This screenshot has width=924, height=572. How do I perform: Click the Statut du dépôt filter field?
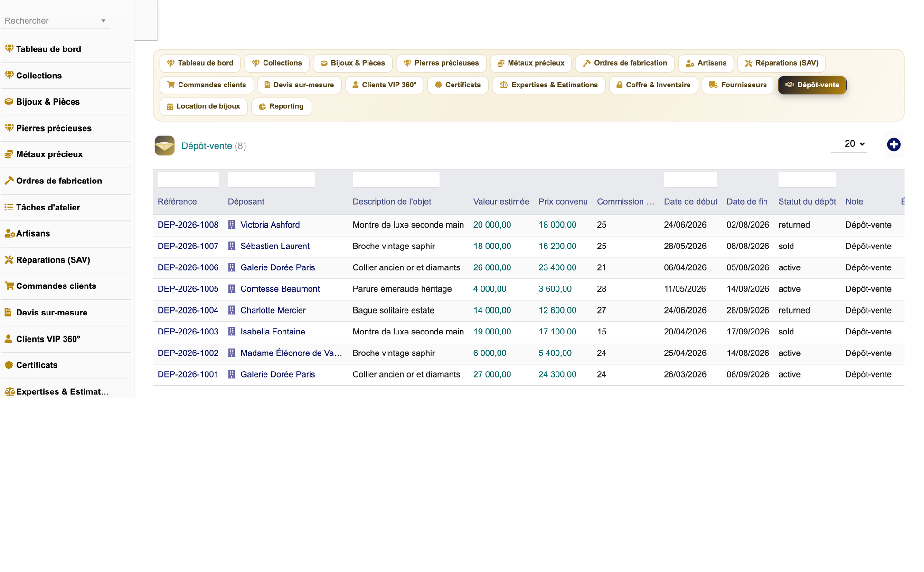pyautogui.click(x=807, y=179)
